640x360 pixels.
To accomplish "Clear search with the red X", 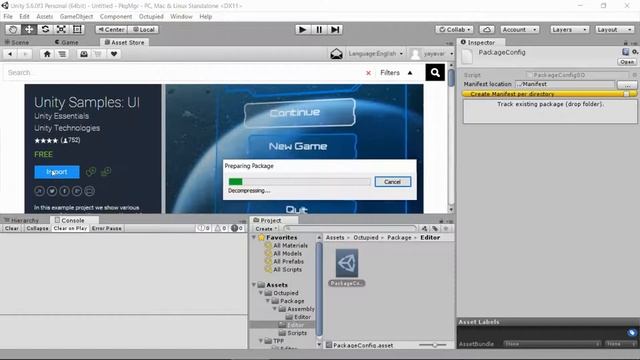I will coord(368,73).
